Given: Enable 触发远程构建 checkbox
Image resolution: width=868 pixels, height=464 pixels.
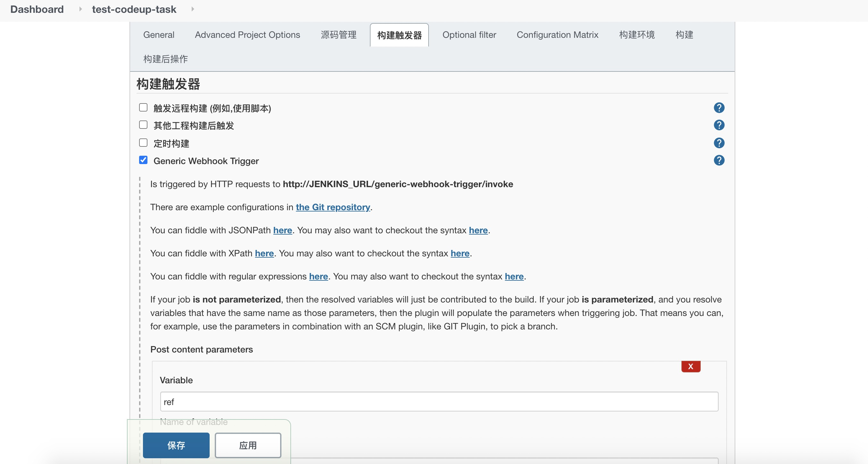Looking at the screenshot, I should [x=143, y=107].
